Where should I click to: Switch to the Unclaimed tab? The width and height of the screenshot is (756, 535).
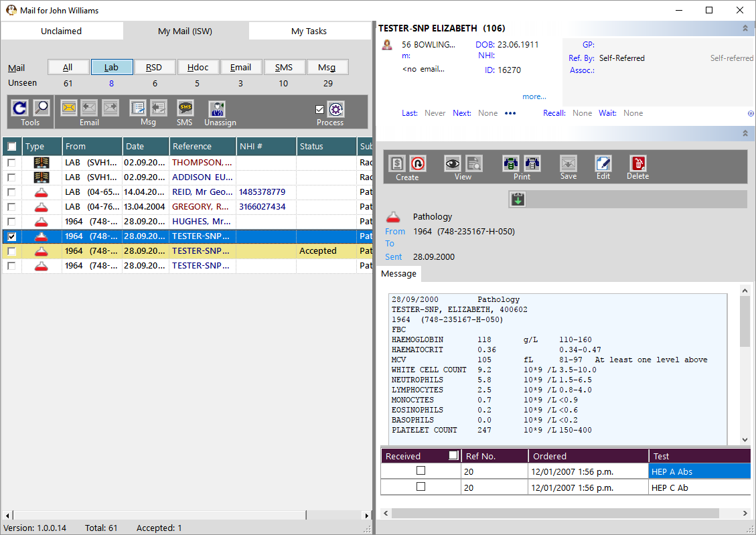(x=61, y=31)
